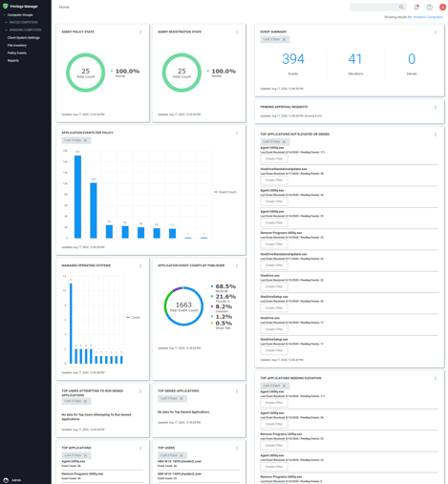The height and width of the screenshot is (484, 448).
Task: Click OneDriveSetup.exe with 20 pending events
Action: (x=274, y=297)
